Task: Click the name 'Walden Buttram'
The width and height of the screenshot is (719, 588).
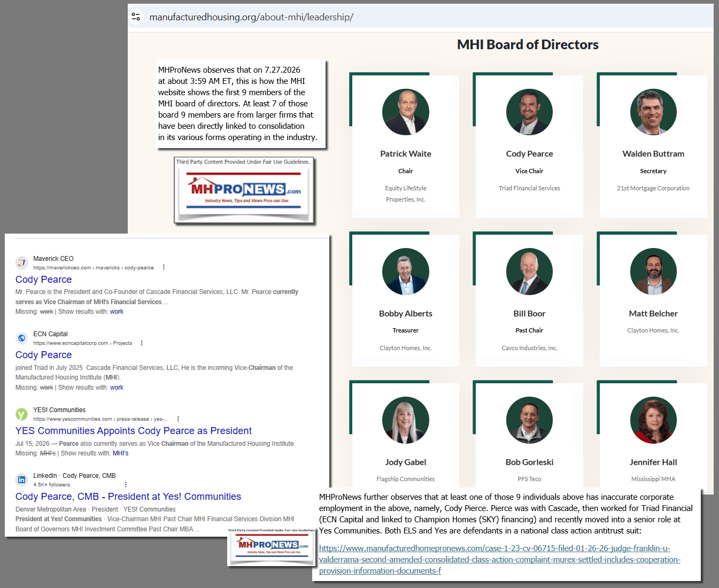Action: click(x=653, y=154)
